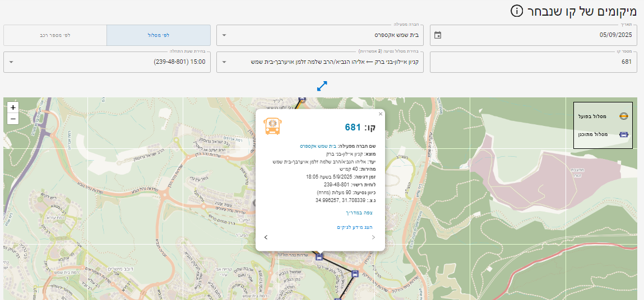The image size is (644, 300).
Task: Zoom out the map with minus button
Action: pos(13,119)
